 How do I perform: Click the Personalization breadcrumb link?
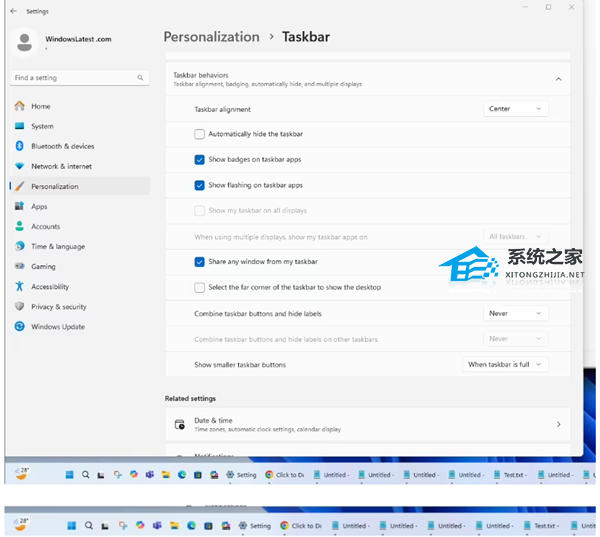click(x=211, y=37)
